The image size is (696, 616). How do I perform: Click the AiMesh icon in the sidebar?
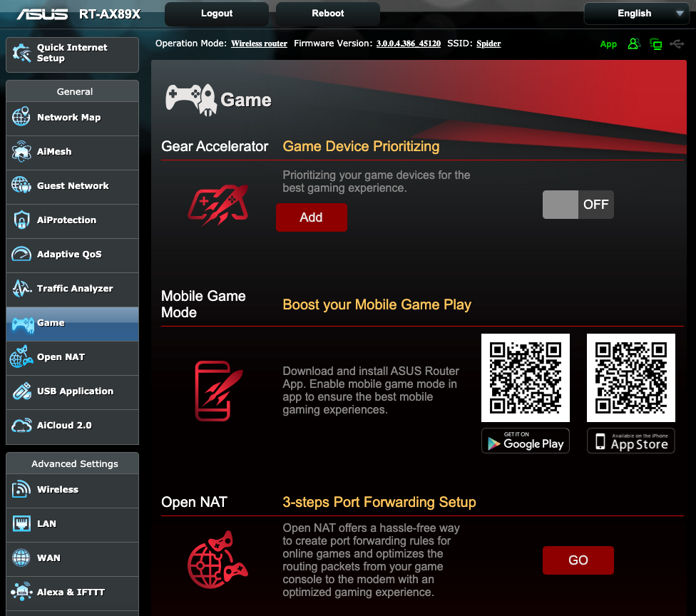pyautogui.click(x=21, y=151)
